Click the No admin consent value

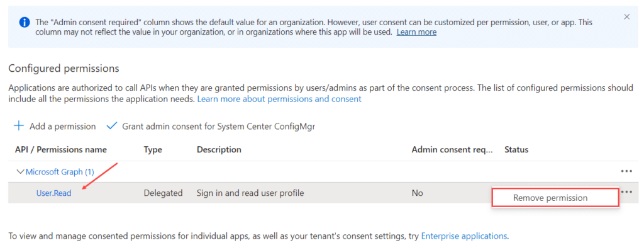point(418,193)
